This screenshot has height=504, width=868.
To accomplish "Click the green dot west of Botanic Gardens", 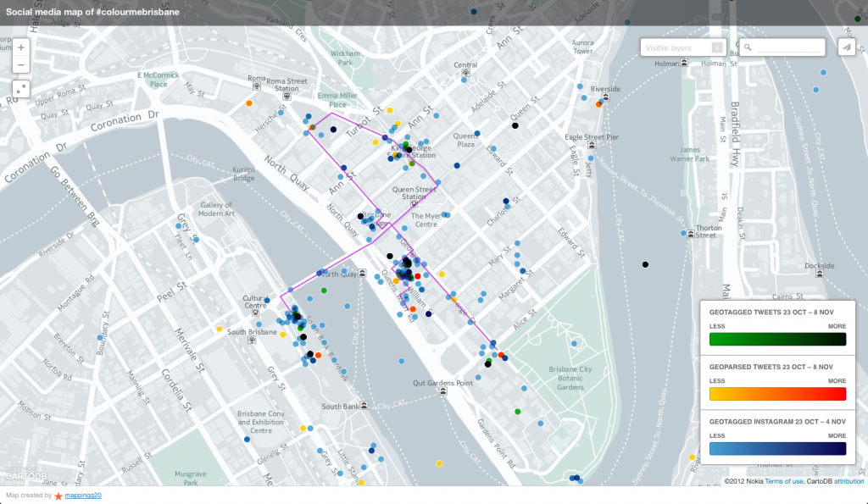I will click(x=518, y=412).
